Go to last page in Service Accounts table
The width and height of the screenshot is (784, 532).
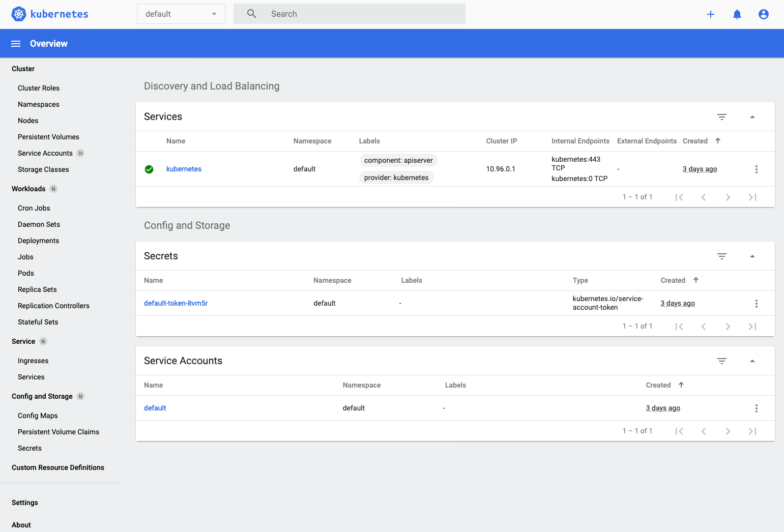click(752, 431)
